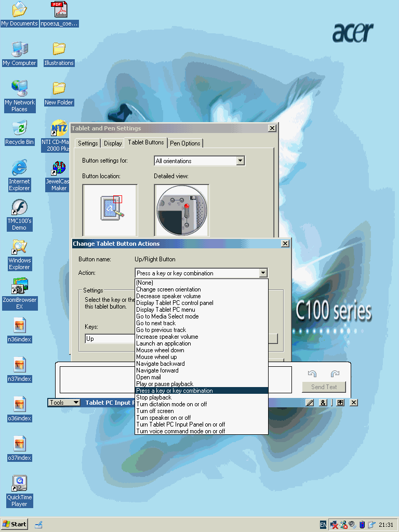Pick Open mail
Image resolution: width=399 pixels, height=532 pixels.
point(201,377)
